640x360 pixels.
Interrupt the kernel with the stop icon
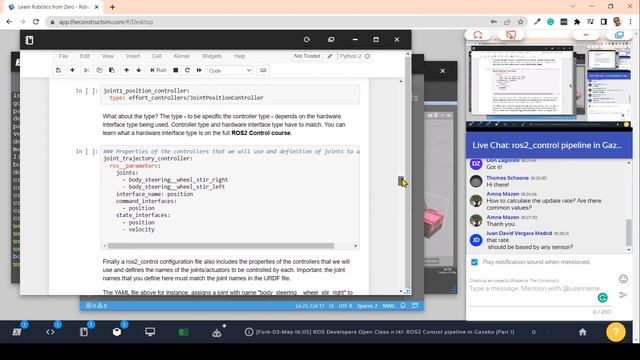[x=176, y=70]
